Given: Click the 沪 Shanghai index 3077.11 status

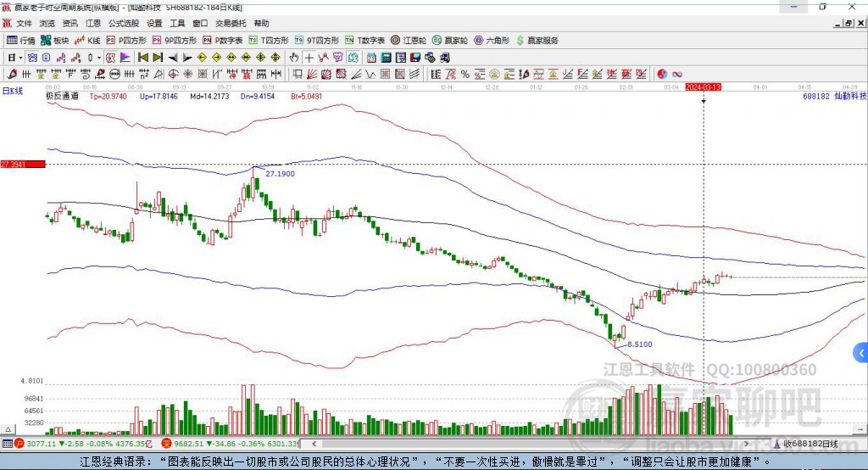Looking at the screenshot, I should tap(83, 444).
